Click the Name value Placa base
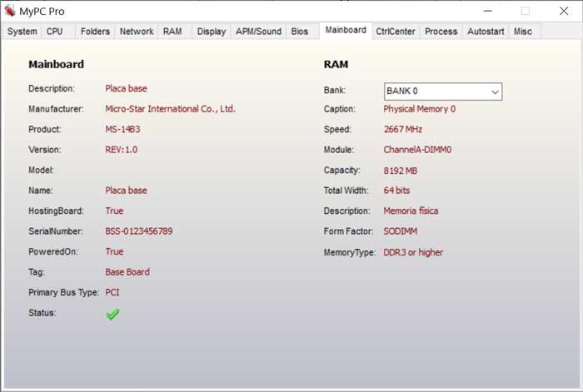Image resolution: width=583 pixels, height=392 pixels. click(x=126, y=191)
